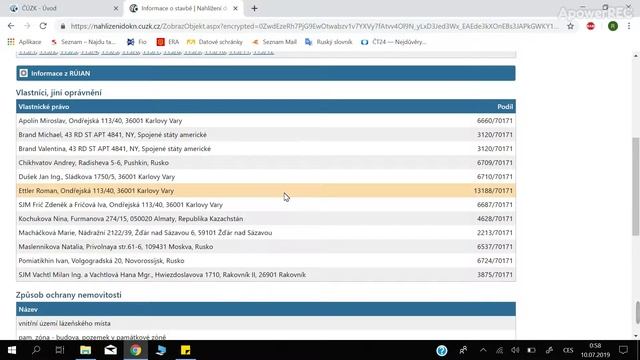
Task: Open a new browser tab
Action: 254,8
